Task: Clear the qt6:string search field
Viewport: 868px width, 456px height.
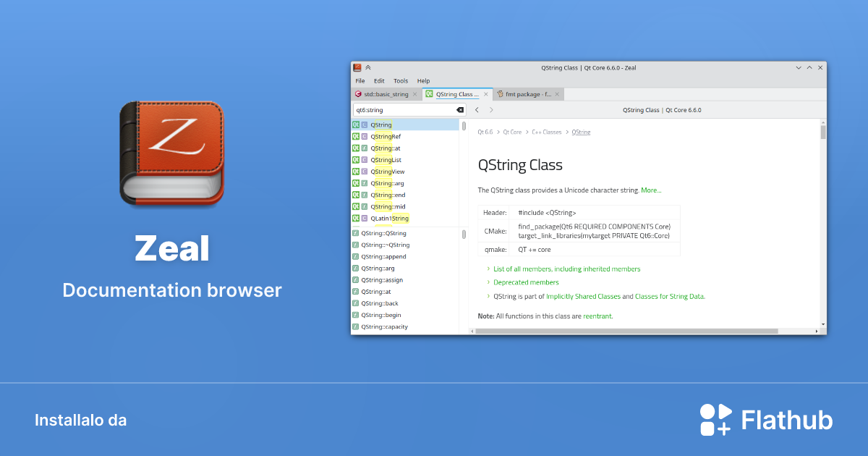Action: click(460, 110)
